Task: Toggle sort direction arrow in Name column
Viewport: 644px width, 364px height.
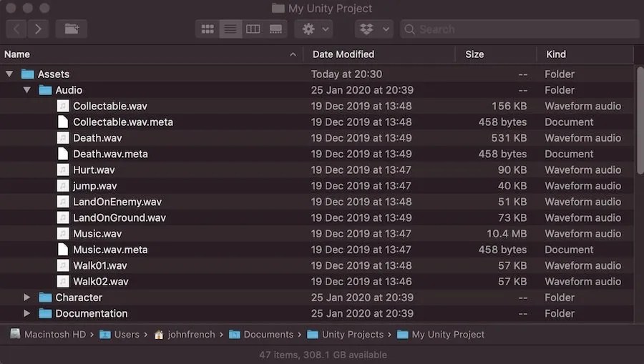Action: 293,54
